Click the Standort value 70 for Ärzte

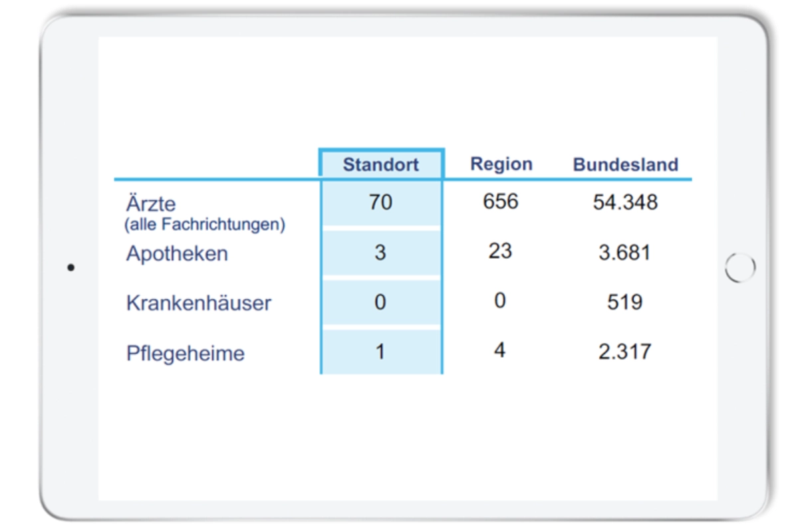click(x=380, y=202)
